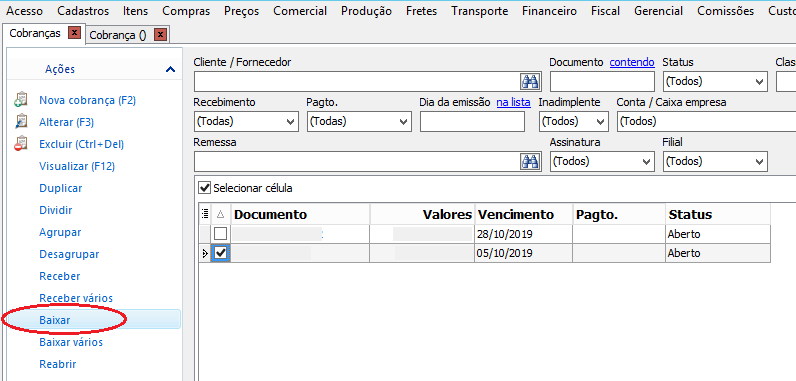Viewport: 796px width, 381px height.
Task: Open the Gerencial menu
Action: click(x=659, y=11)
